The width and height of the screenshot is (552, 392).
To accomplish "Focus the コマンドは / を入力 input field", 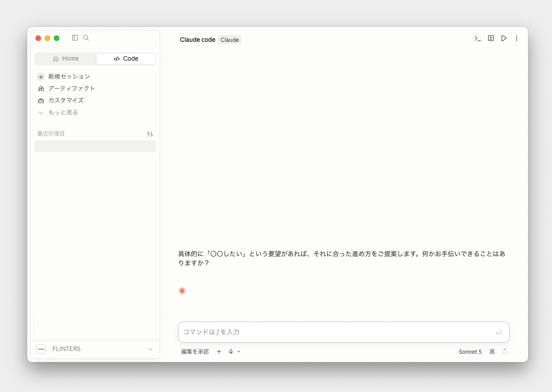I will coord(344,332).
